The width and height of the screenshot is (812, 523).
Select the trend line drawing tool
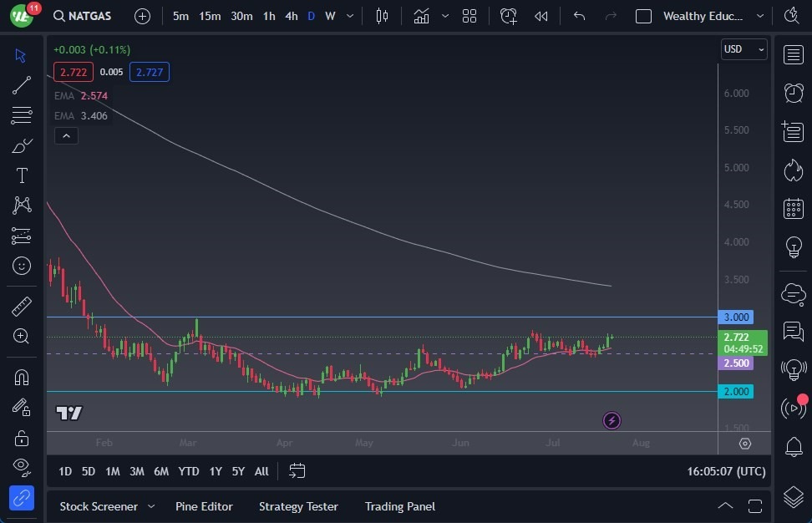pos(22,85)
